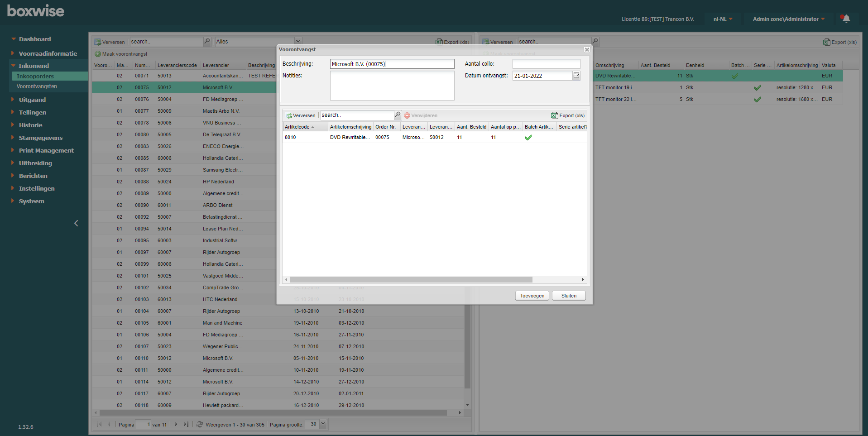Screen dimensions: 868x436
Task: Click Serie check mark for TFT monitor 19 row
Action: (x=758, y=87)
